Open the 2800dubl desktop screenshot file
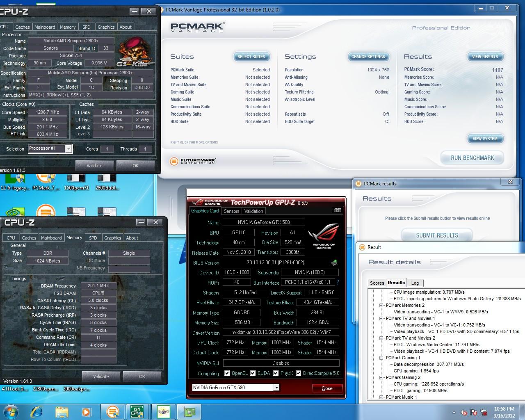525x420 pixels. coord(107,182)
